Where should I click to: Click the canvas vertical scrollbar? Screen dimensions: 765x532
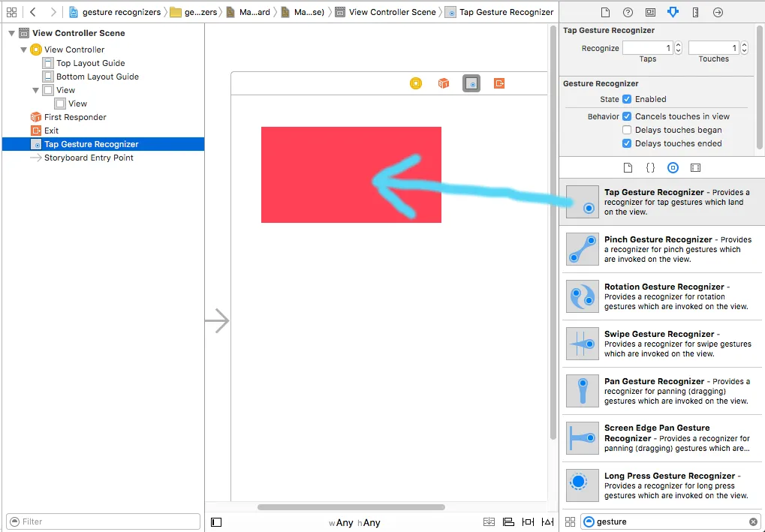tap(553, 233)
